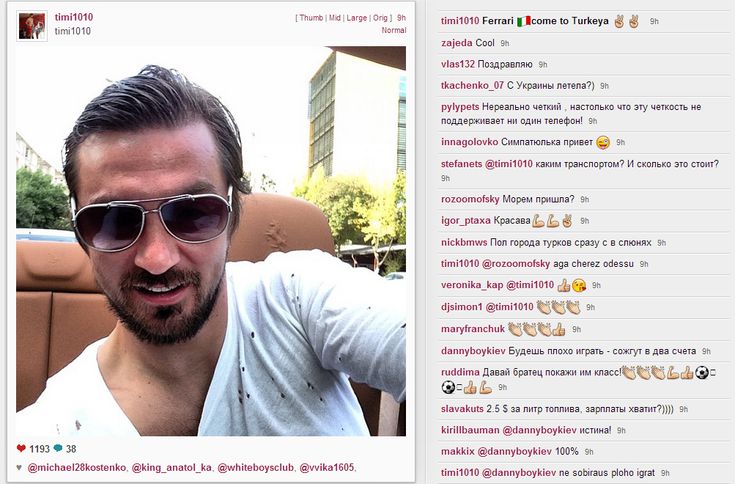Select the Mid size option
Image resolution: width=735 pixels, height=484 pixels.
pyautogui.click(x=335, y=18)
